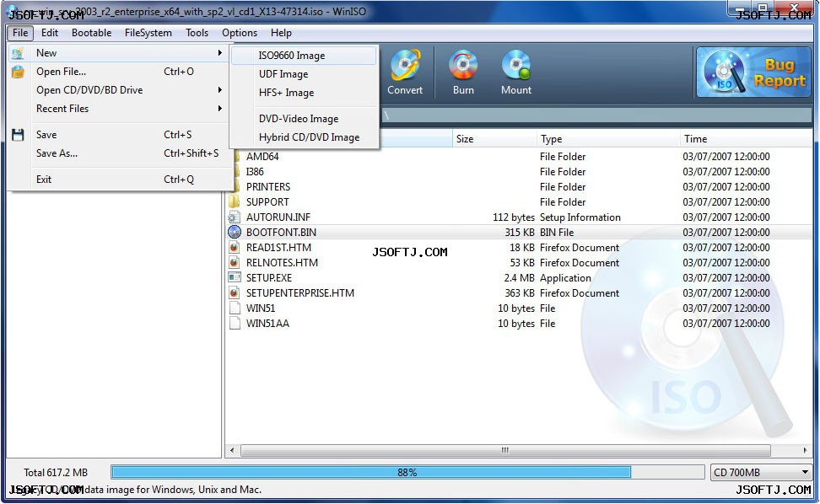Click the BOOTFONT.BIN disc file icon
Viewport: 820px width, 504px height.
click(235, 233)
